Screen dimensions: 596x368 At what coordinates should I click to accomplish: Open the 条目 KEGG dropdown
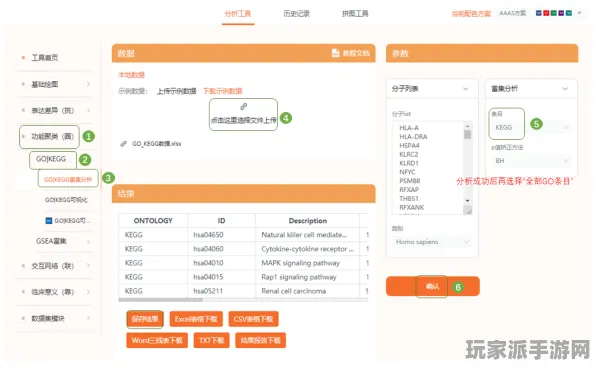531,127
